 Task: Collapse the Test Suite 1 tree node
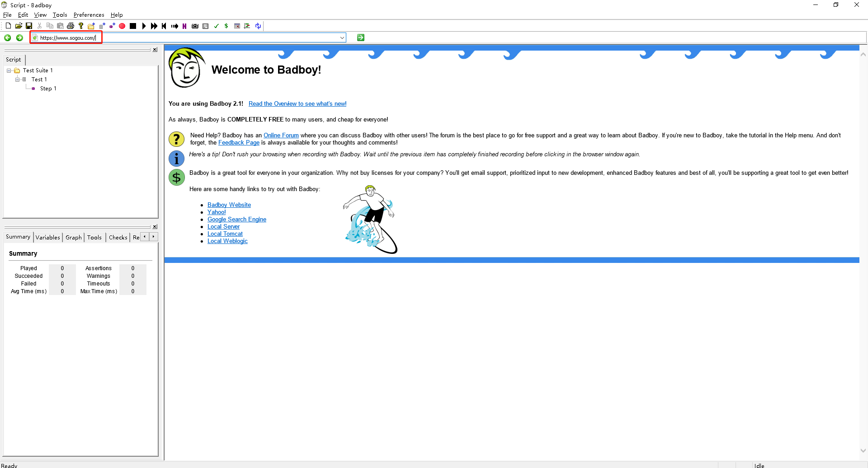tap(9, 70)
